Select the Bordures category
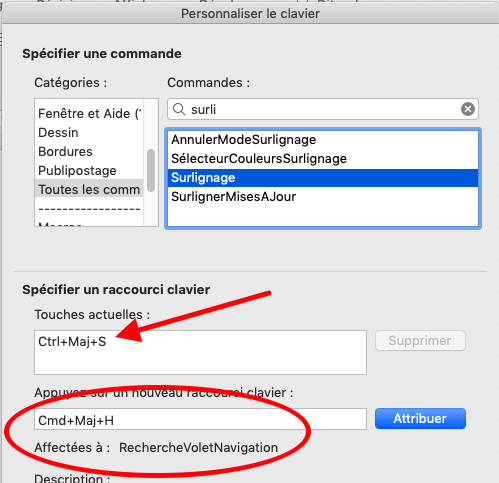Viewport: 499px width, 483px height. (89, 152)
